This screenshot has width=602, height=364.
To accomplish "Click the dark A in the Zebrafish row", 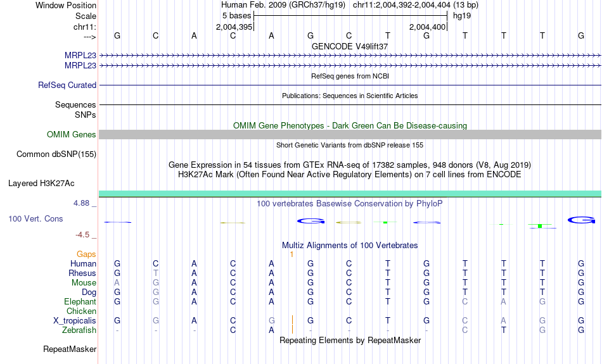I will click(271, 330).
